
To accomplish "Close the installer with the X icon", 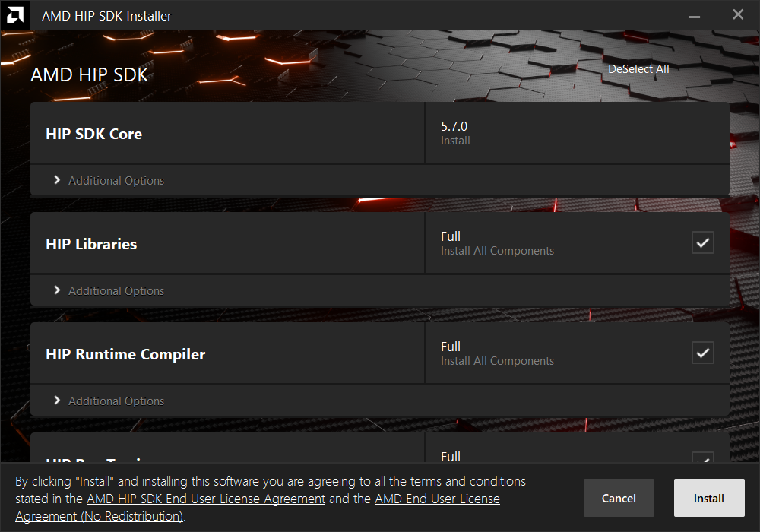I will click(x=738, y=14).
